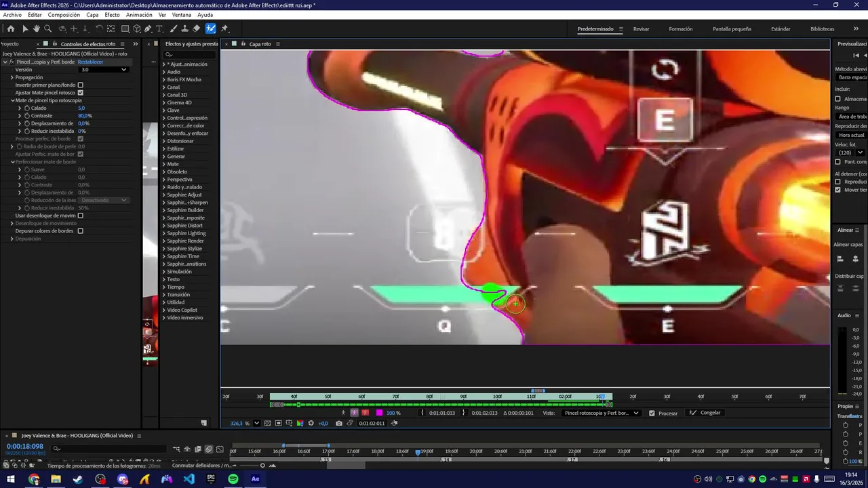The width and height of the screenshot is (868, 488).
Task: Click the Contraste value 80,0%
Action: 85,116
